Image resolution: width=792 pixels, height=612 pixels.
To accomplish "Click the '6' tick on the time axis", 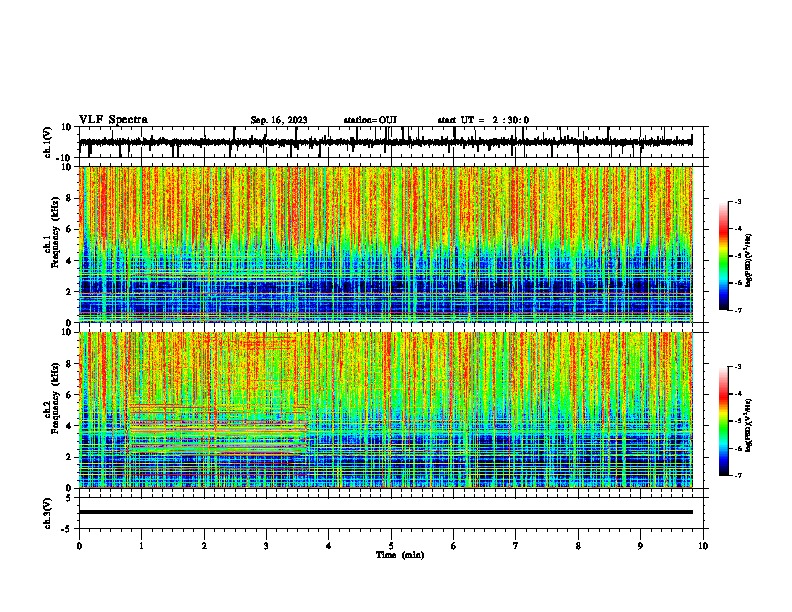I will pos(454,546).
